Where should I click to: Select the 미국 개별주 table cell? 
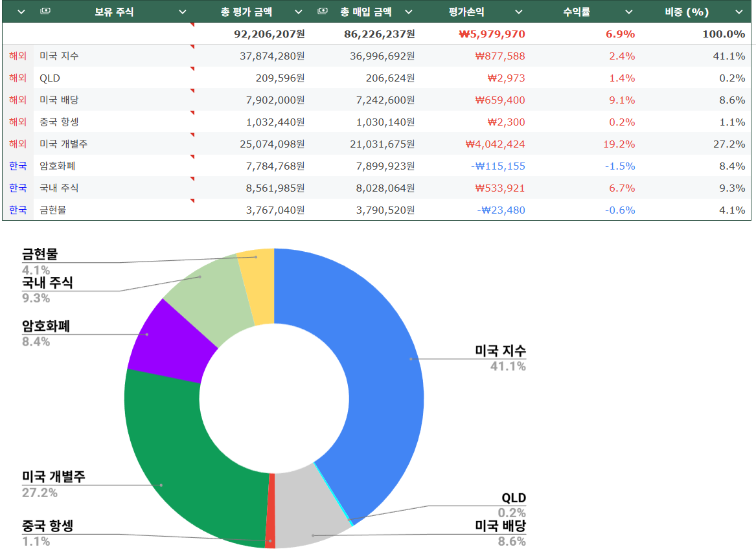(x=114, y=144)
